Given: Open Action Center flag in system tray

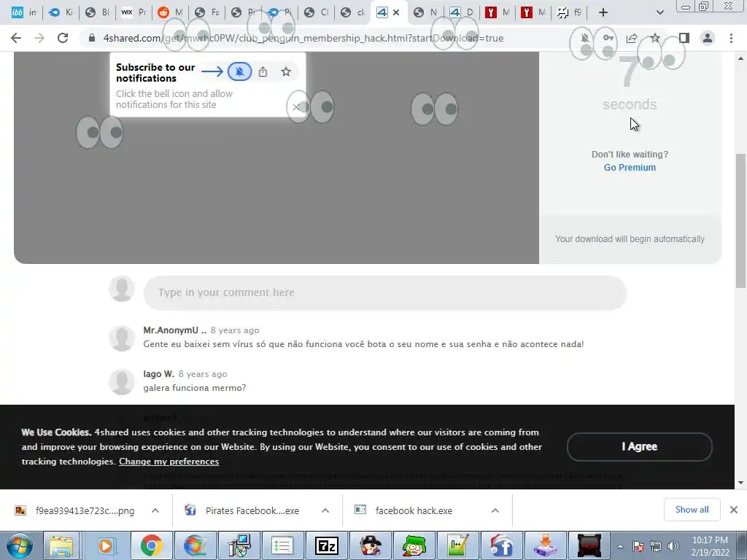Looking at the screenshot, I should [x=638, y=546].
